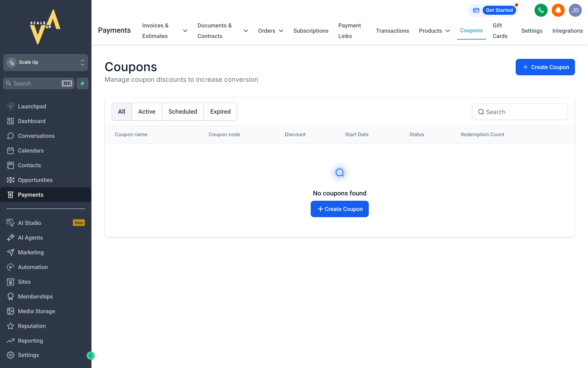Screen dimensions: 588x368
Task: Click the Sites globe-window icon
Action: [x=10, y=282]
